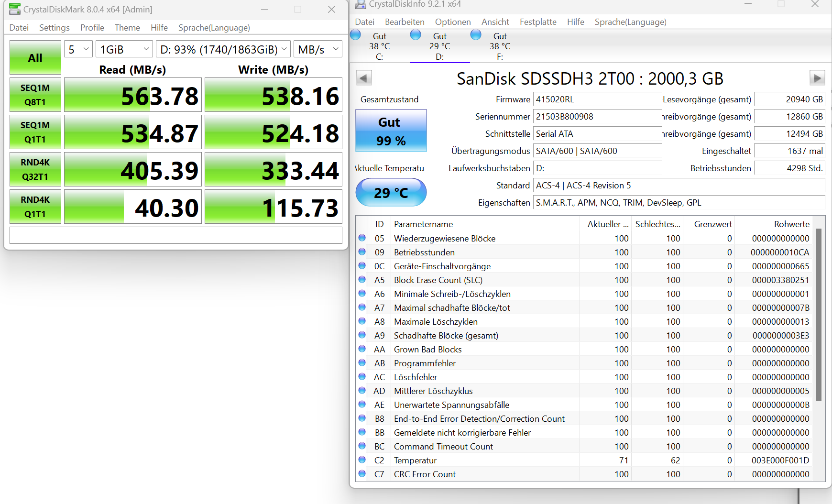Click the SEQ1M Q8T1 read result 563.78
The width and height of the screenshot is (832, 504).
click(133, 95)
